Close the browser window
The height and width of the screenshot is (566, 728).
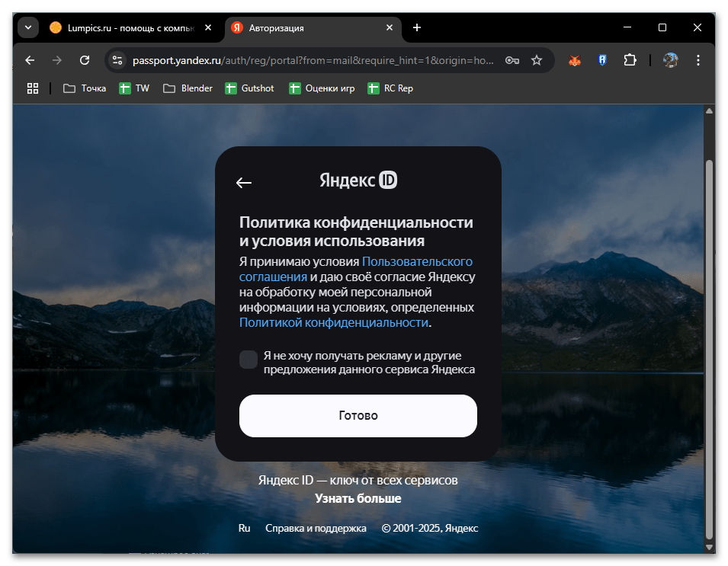pyautogui.click(x=698, y=28)
